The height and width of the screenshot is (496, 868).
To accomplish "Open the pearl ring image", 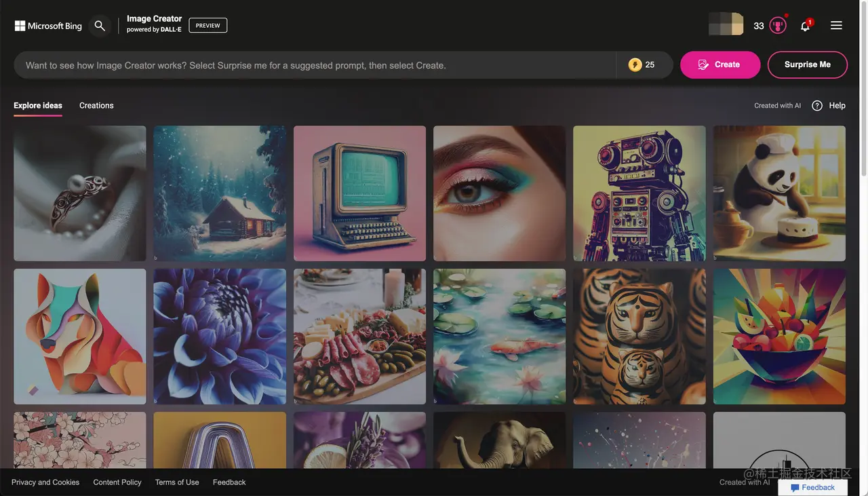I will pyautogui.click(x=80, y=193).
